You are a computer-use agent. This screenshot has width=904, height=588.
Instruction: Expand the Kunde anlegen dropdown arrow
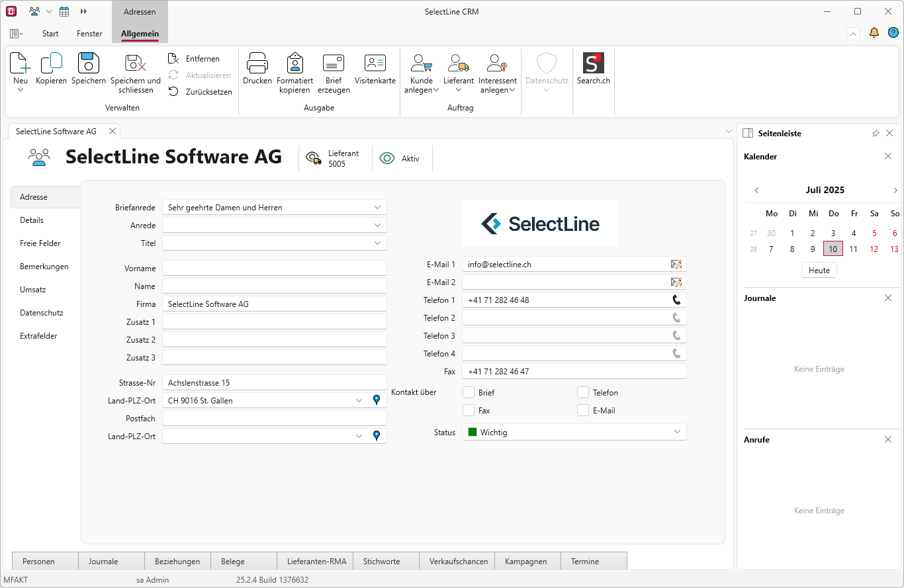point(436,91)
